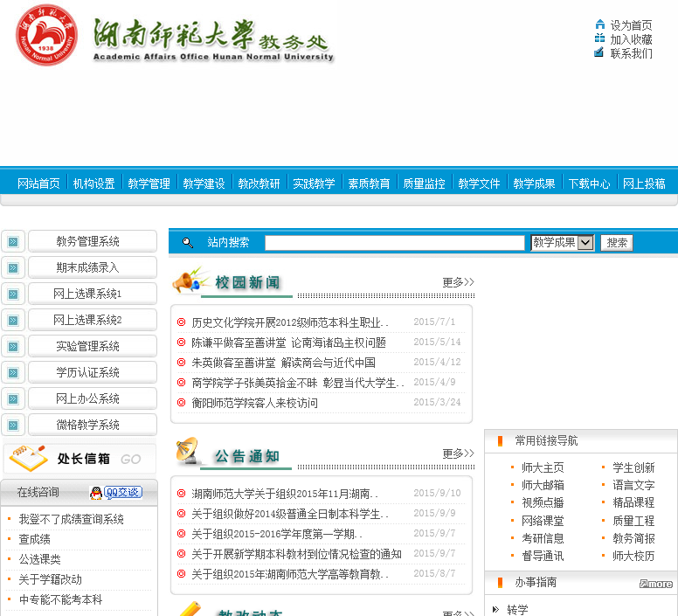Image resolution: width=678 pixels, height=616 pixels.
Task: Click the home icon beside 设为首页
Action: pos(599,24)
